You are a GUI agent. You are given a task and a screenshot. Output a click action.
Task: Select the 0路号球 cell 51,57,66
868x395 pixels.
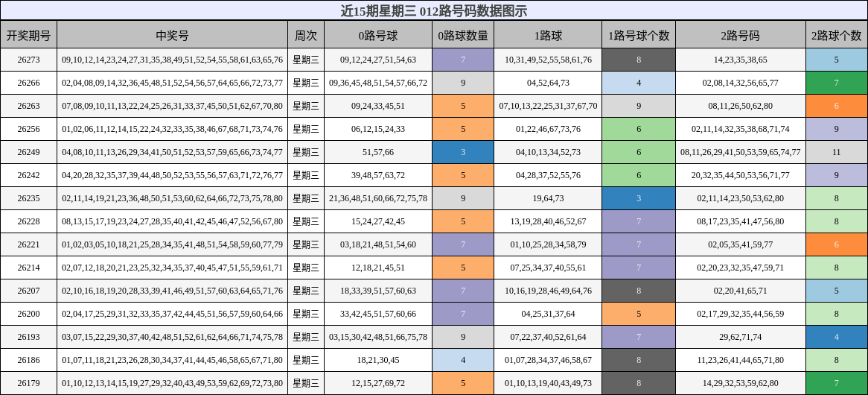point(378,152)
